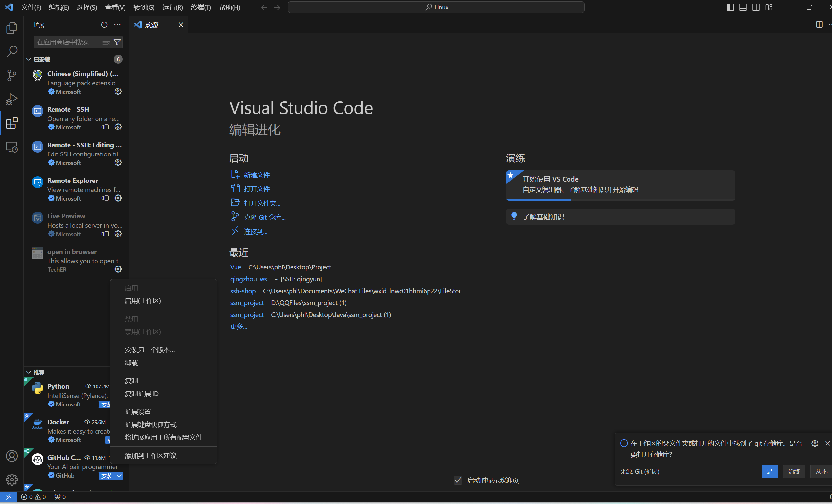Clear extensions search results icon

(x=106, y=42)
